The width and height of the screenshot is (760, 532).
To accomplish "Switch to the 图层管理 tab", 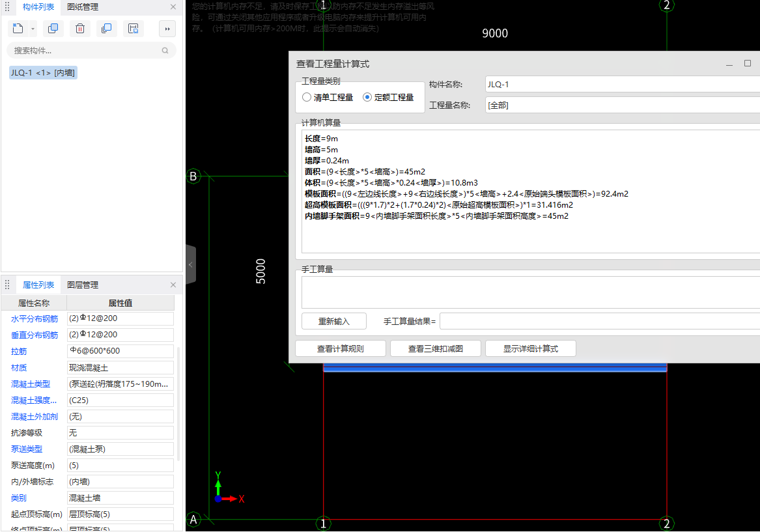I will pyautogui.click(x=83, y=285).
